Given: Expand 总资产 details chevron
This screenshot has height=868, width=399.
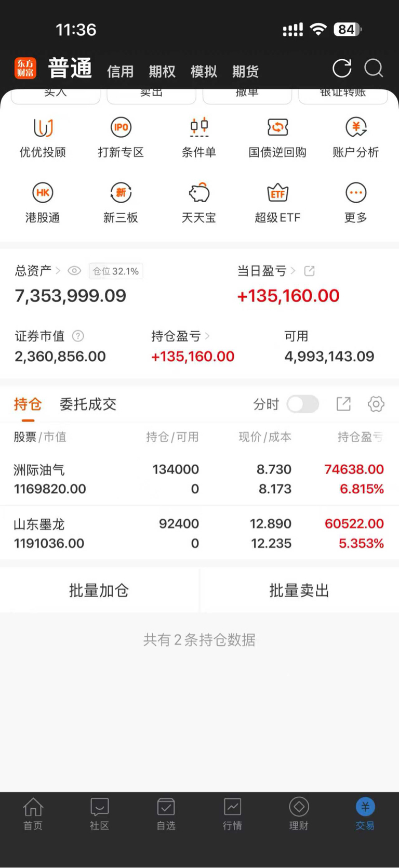Looking at the screenshot, I should point(58,271).
